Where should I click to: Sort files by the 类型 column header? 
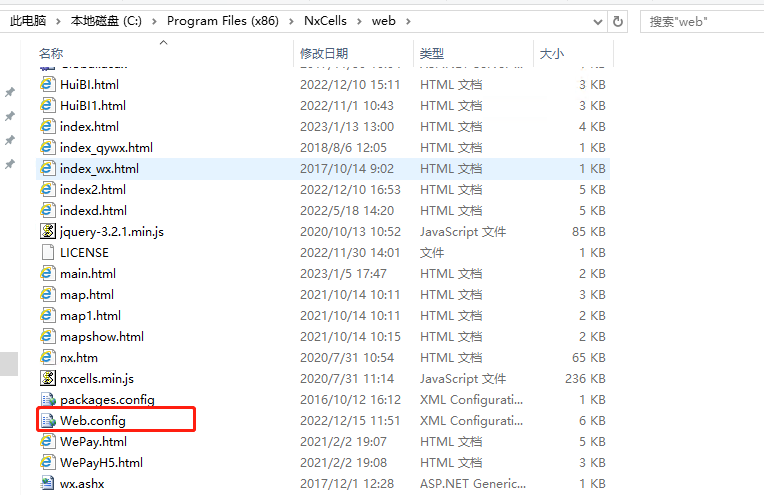tap(432, 53)
